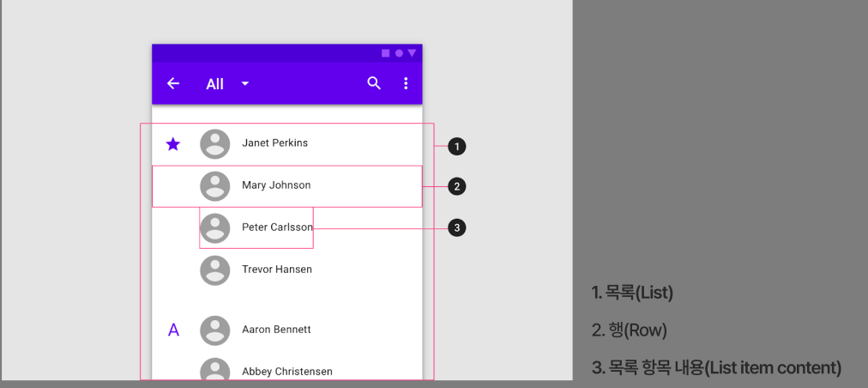
Task: Click the All title in app bar
Action: [x=214, y=84]
